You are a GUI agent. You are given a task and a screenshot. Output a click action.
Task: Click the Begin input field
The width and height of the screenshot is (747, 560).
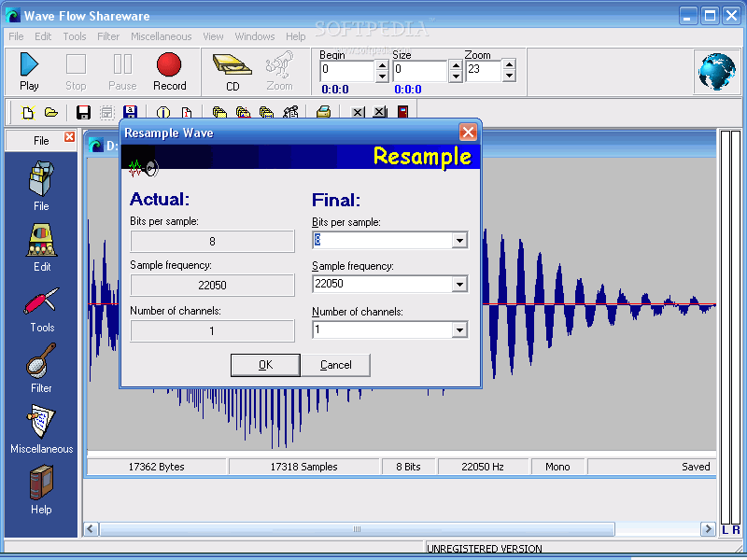point(347,71)
